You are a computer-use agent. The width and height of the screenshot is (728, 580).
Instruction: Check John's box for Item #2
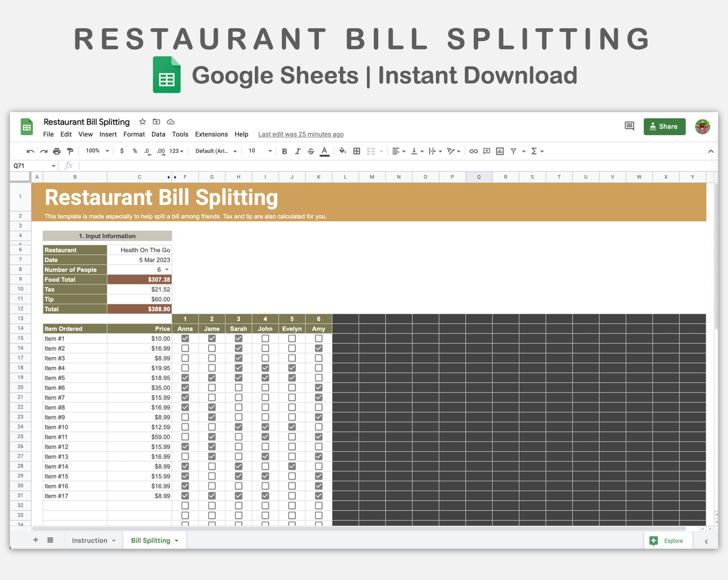(x=265, y=348)
